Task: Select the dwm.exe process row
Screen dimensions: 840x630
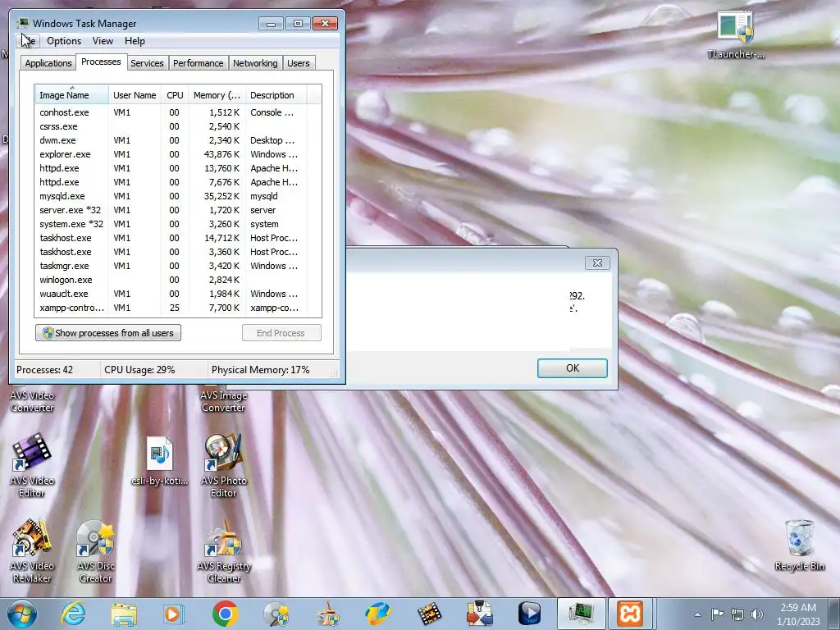Action: click(178, 140)
